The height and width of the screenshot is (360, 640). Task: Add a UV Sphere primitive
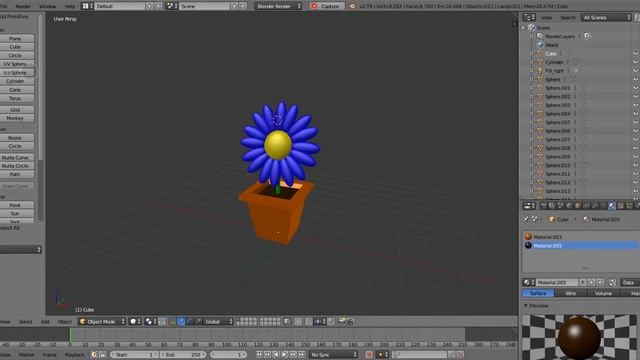[x=16, y=64]
